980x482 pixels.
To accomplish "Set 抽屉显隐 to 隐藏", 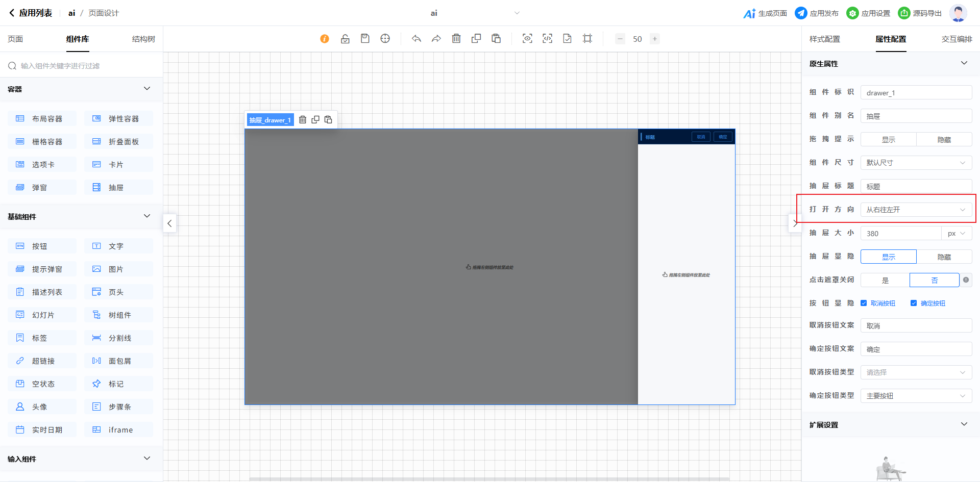I will tap(944, 257).
